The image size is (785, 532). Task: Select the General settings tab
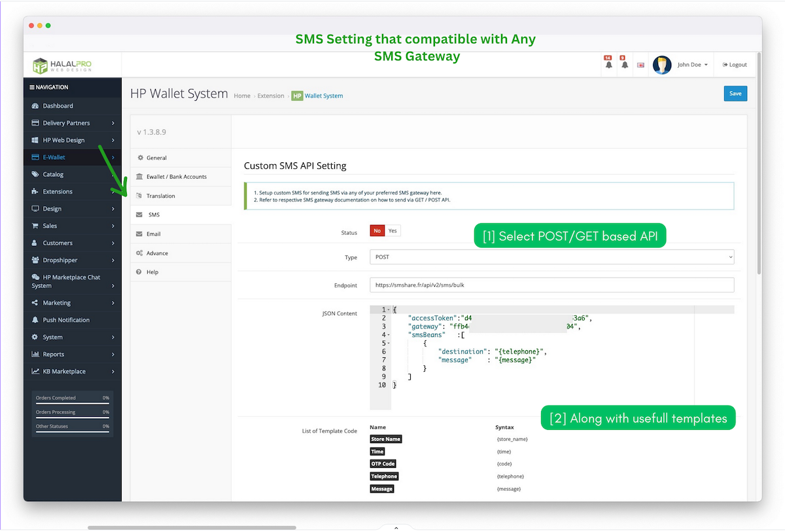[x=156, y=157]
